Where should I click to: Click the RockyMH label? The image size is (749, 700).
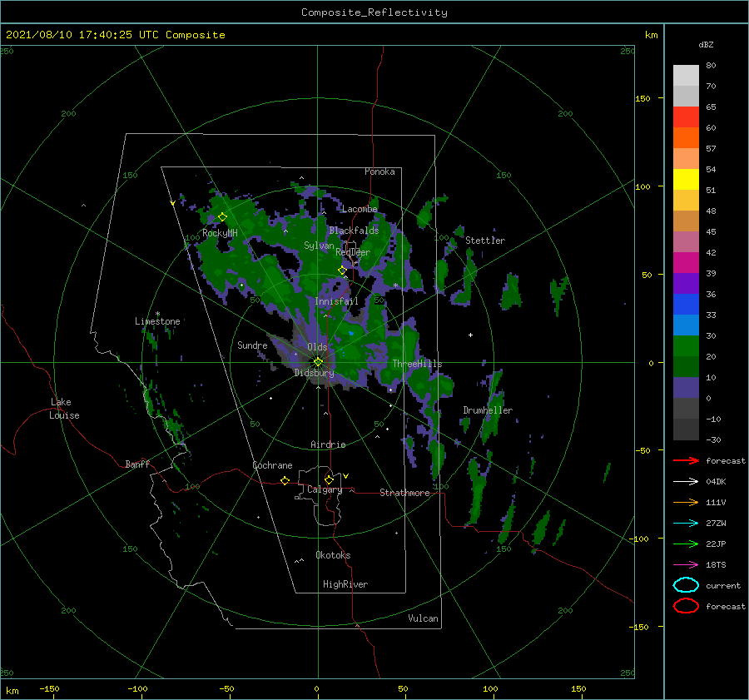coord(220,233)
